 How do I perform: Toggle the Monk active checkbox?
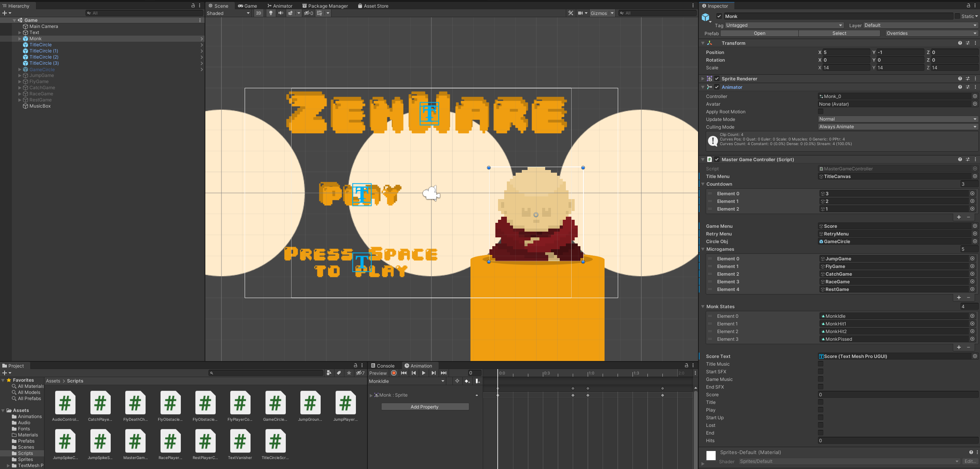tap(719, 16)
